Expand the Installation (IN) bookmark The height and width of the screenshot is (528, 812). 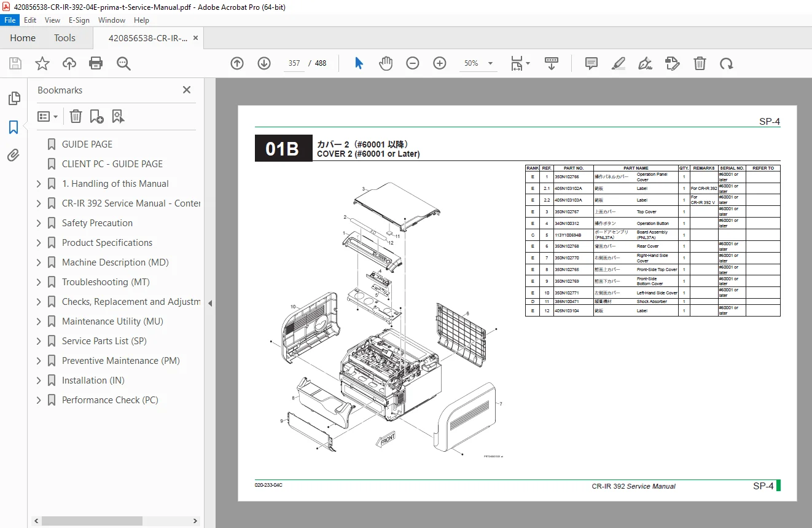[39, 380]
